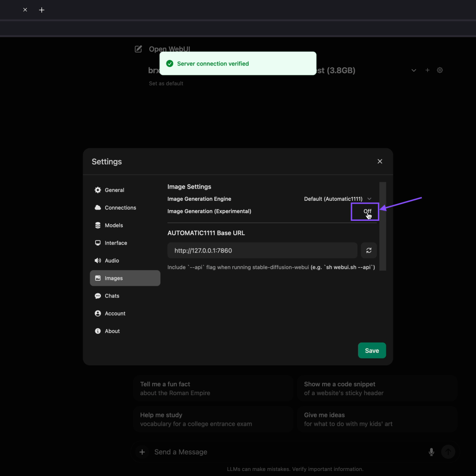The height and width of the screenshot is (476, 476).
Task: Open Image Generation Engine dropdown
Action: (x=337, y=199)
